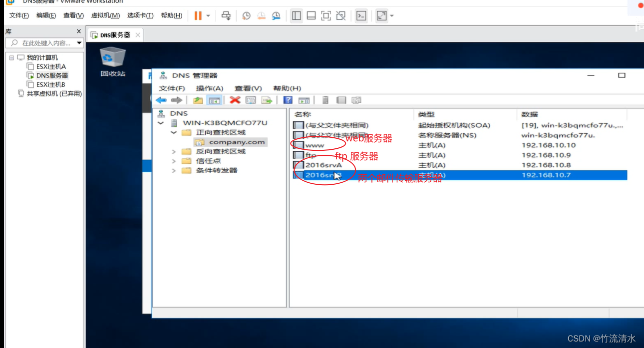The image size is (644, 348).
Task: Send Ctrl+Alt+Del to the virtual machine
Action: [226, 15]
